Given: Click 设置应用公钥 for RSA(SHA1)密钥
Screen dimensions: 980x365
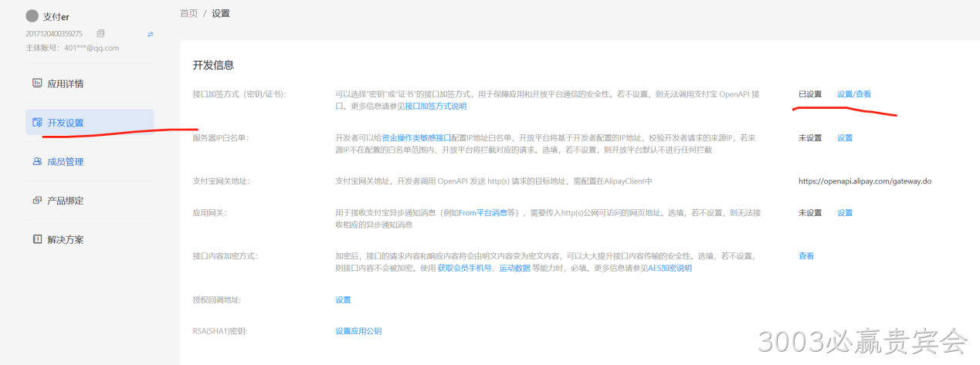Looking at the screenshot, I should (x=358, y=331).
